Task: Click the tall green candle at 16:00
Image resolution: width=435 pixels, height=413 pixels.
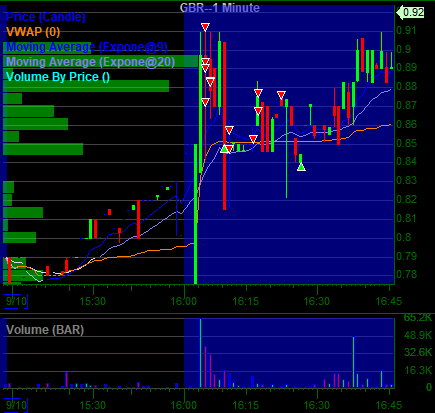Action: (195, 214)
